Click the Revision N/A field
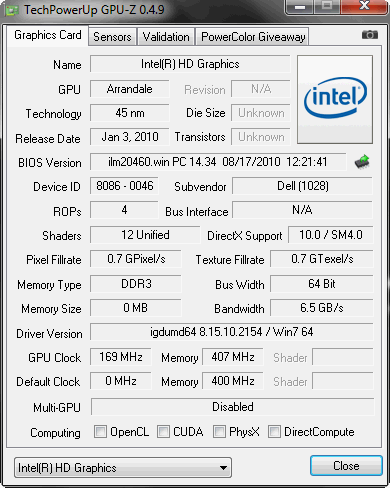 [x=261, y=89]
